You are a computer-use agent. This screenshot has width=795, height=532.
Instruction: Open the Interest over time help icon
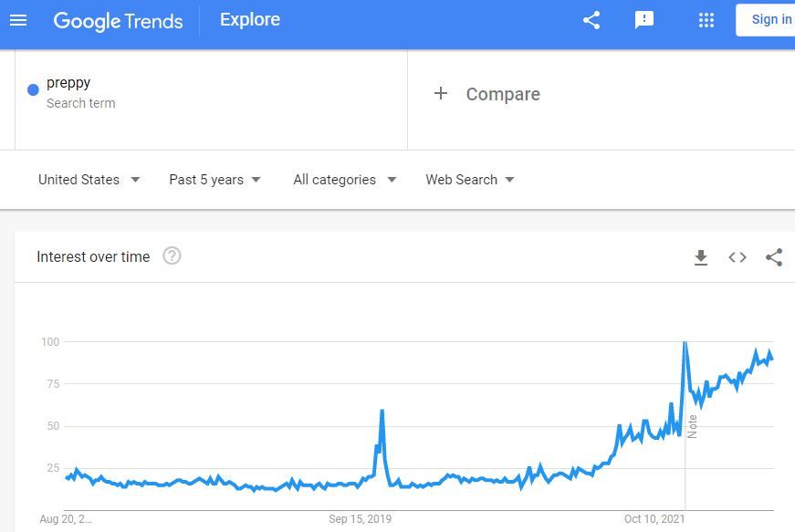click(x=172, y=256)
